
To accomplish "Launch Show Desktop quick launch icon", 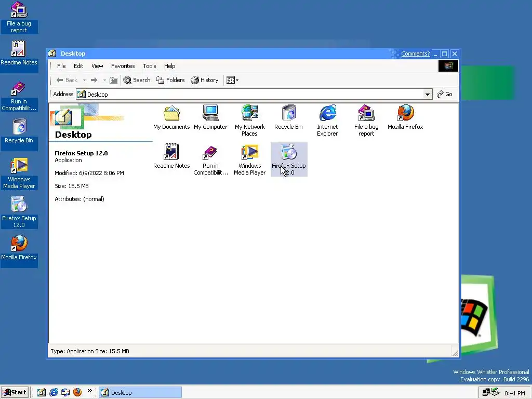I will (x=42, y=393).
